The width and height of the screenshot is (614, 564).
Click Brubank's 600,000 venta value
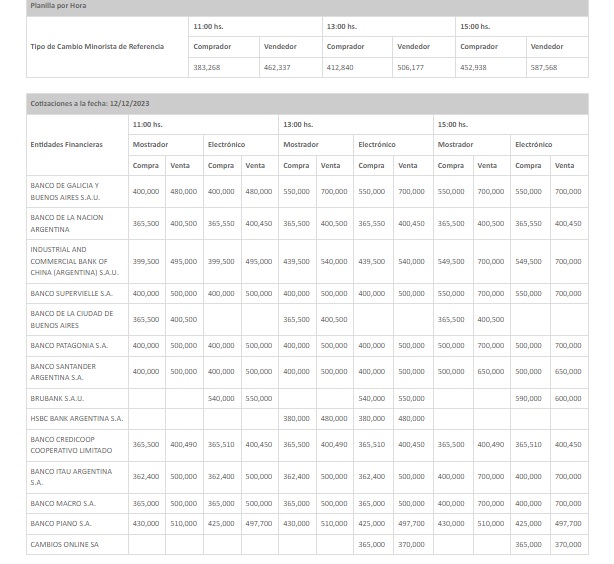[568, 398]
